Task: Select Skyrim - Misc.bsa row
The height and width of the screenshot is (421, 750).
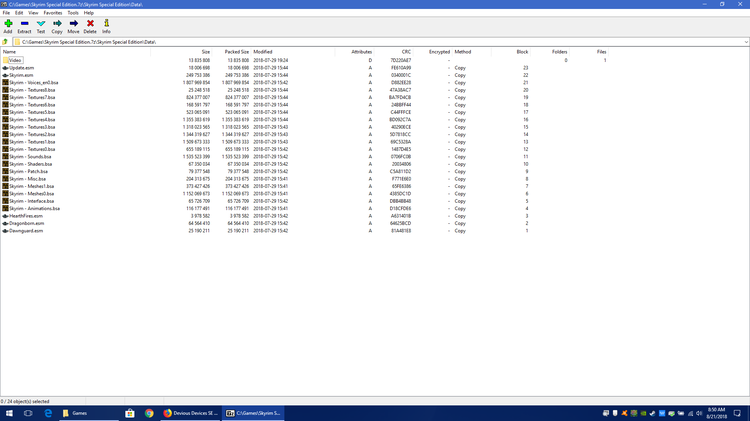Action: pos(27,179)
